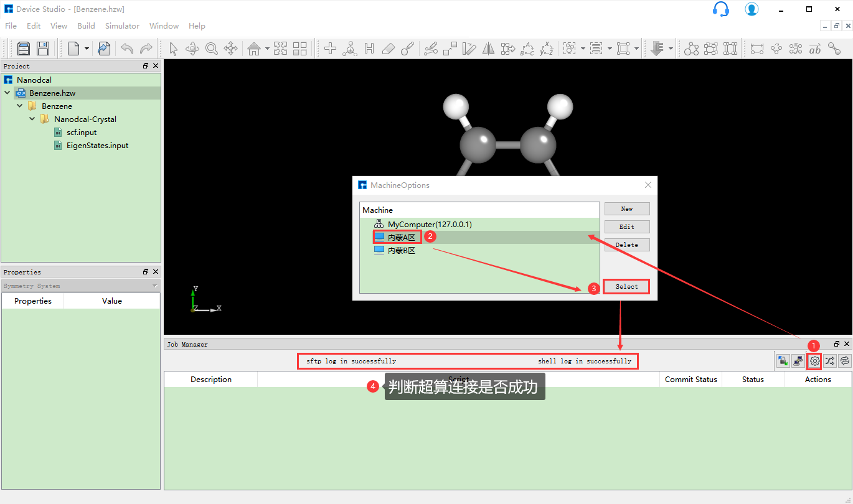
Task: Click the headset support icon
Action: 720,9
